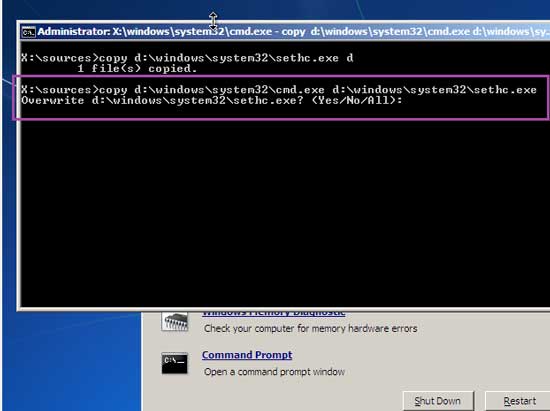Click the Restart button
This screenshot has width=550, height=411.
(518, 401)
